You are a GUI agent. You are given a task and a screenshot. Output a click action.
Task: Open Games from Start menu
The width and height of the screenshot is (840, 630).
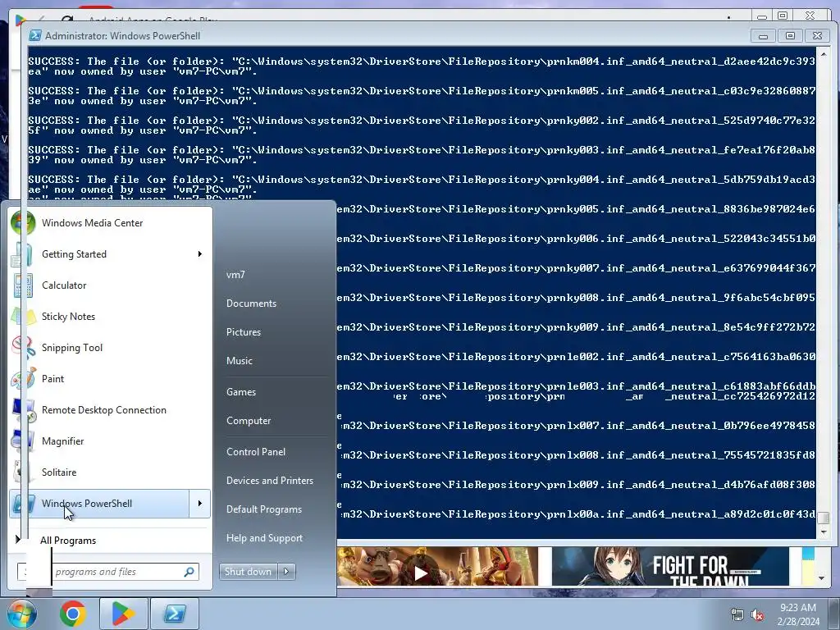click(x=241, y=392)
